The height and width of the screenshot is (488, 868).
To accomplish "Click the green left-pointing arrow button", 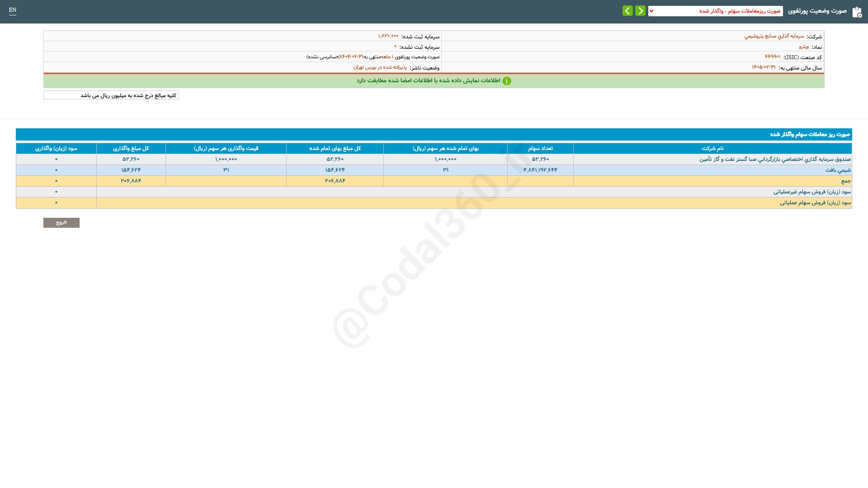I will click(x=627, y=11).
